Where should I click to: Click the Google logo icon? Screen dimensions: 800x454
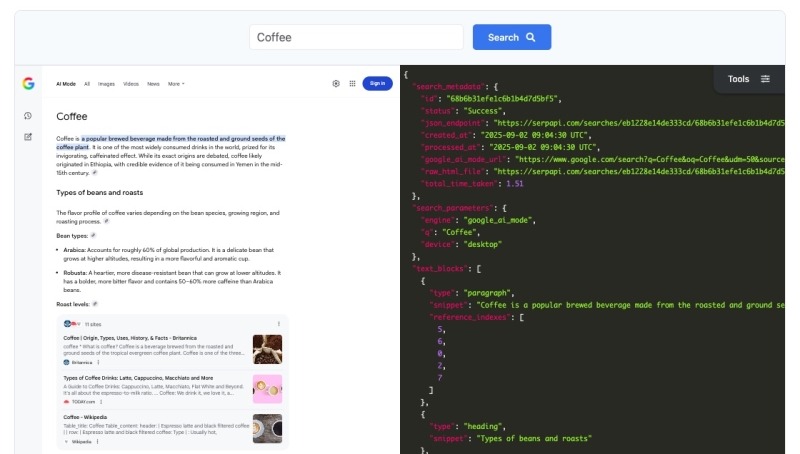[28, 84]
